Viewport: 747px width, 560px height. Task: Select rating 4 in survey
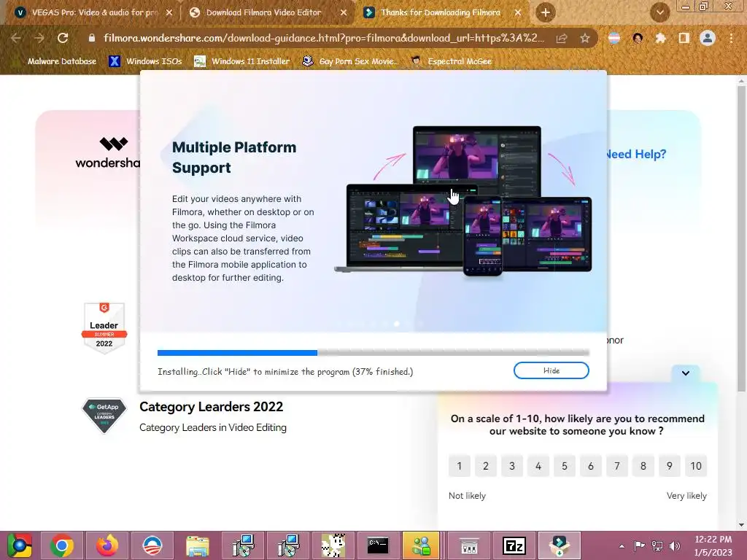[538, 466]
